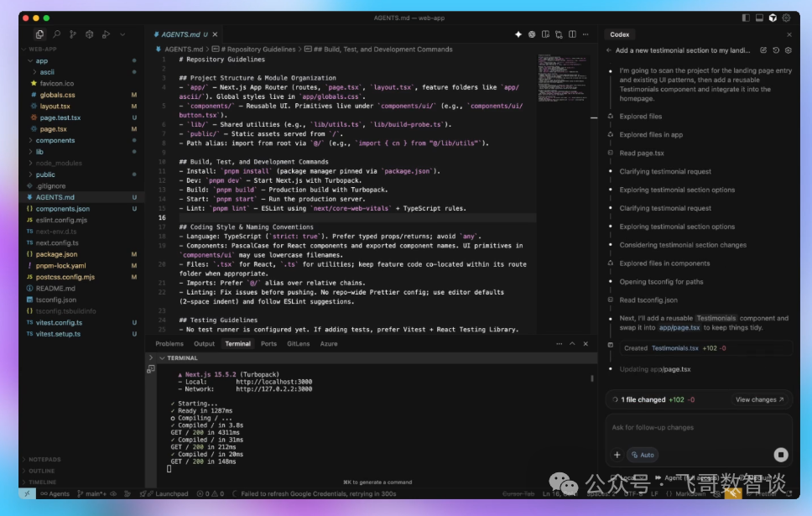The image size is (812, 516).
Task: Add attachment with the plus button
Action: pos(617,456)
